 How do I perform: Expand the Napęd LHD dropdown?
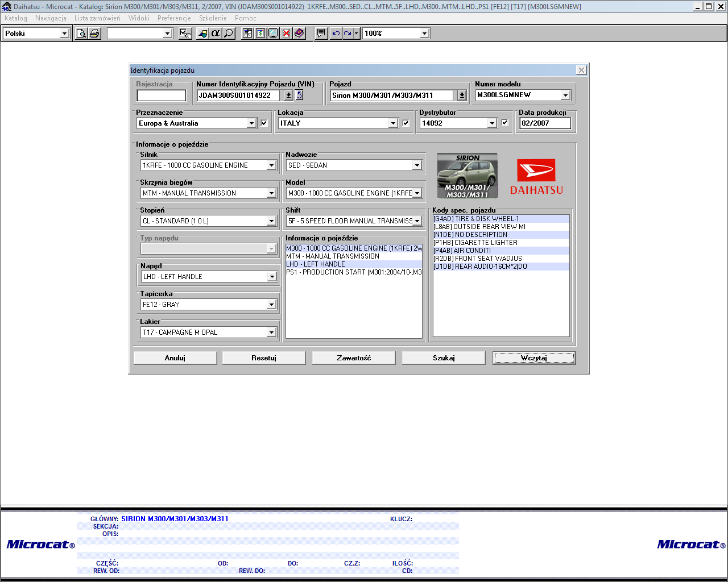[271, 277]
